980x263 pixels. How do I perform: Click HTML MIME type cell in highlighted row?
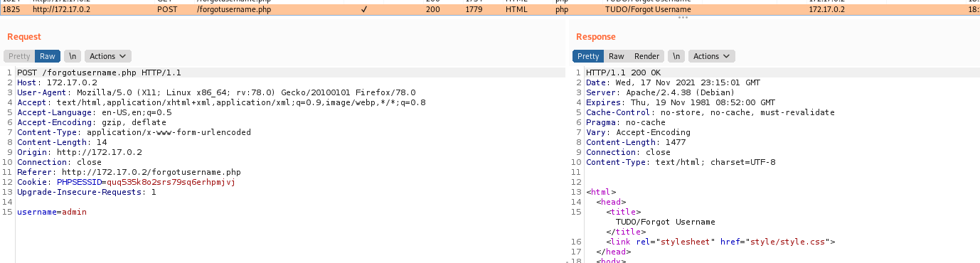516,11
